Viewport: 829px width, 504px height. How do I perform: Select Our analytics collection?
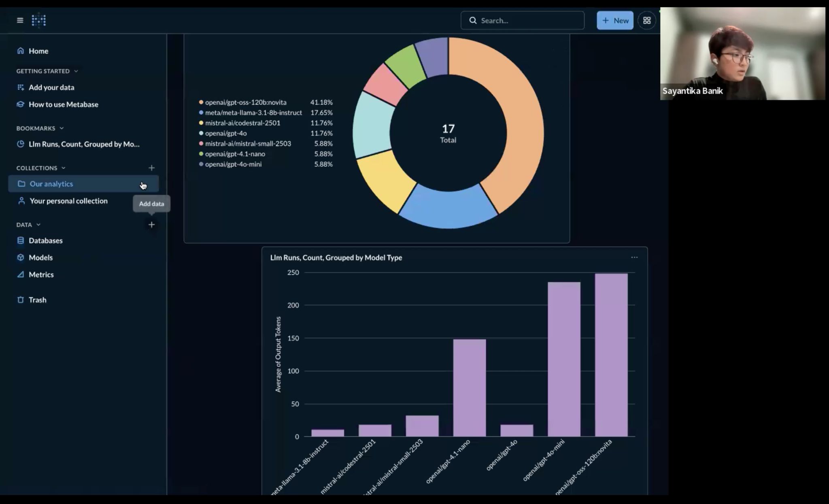[x=83, y=183]
